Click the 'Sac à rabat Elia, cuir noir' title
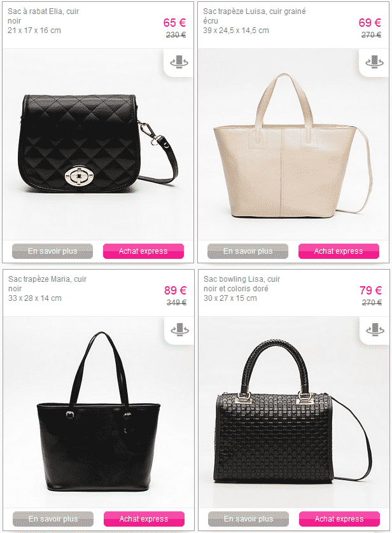This screenshot has width=392, height=533. pos(43,16)
